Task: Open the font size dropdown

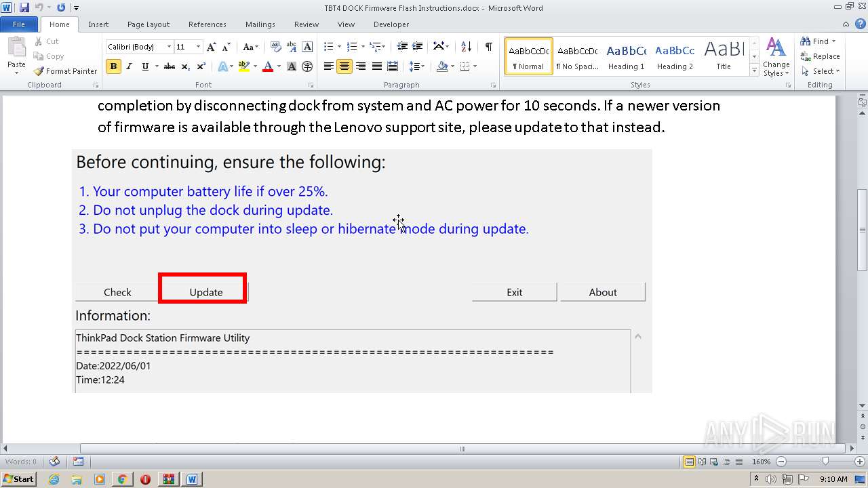Action: pyautogui.click(x=198, y=47)
